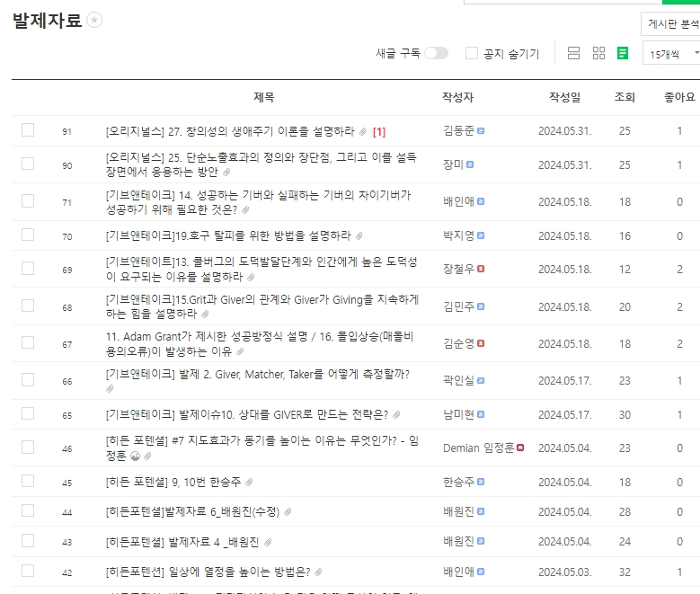
Task: Click the emoji face icon on post 46
Action: coord(136,456)
